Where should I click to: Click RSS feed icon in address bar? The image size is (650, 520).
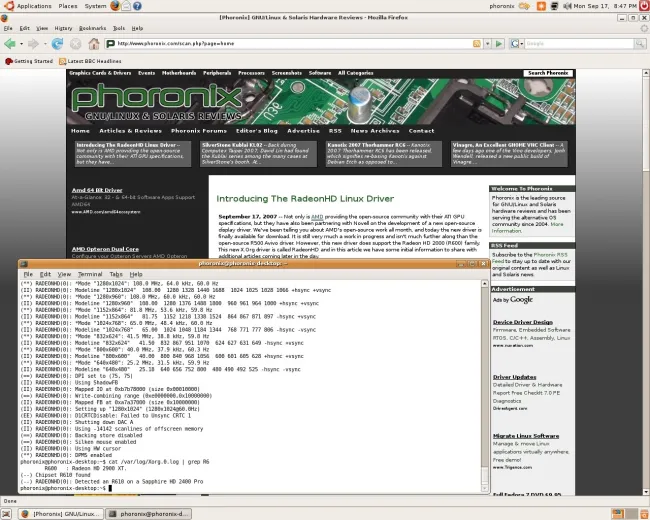[x=477, y=44]
